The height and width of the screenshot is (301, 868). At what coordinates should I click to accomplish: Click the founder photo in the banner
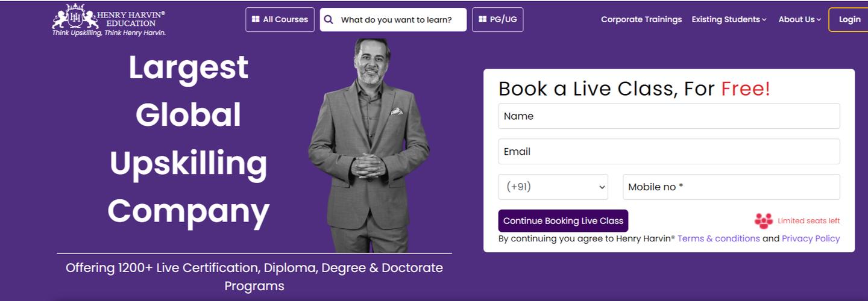pyautogui.click(x=369, y=144)
